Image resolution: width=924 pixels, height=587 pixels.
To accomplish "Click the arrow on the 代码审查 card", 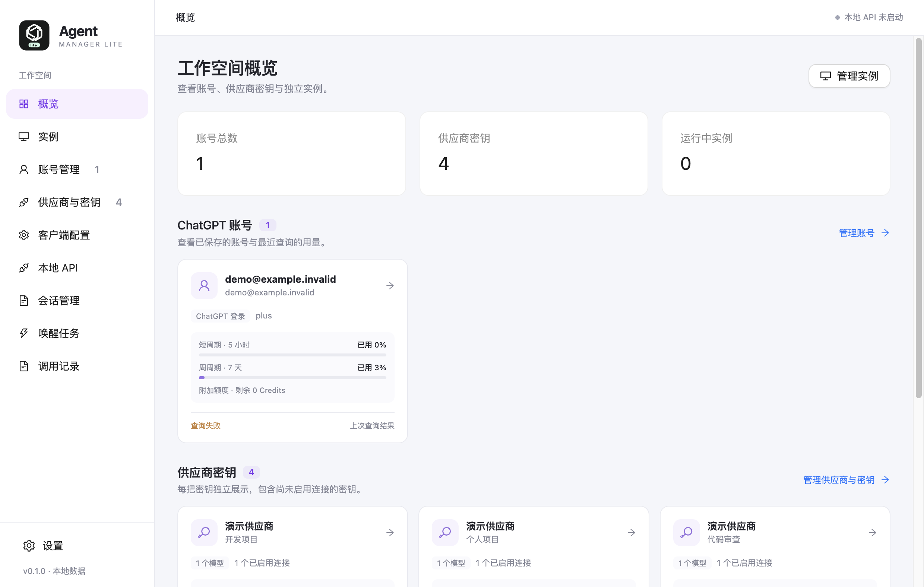I will (872, 533).
